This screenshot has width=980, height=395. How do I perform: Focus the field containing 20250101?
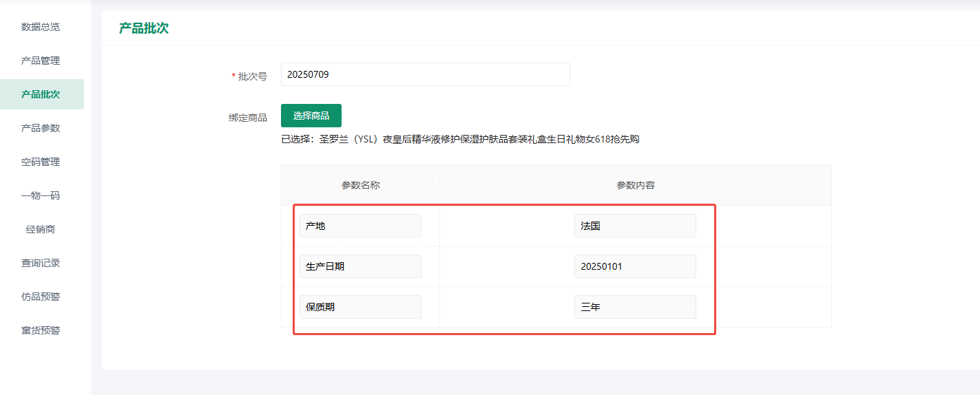635,266
